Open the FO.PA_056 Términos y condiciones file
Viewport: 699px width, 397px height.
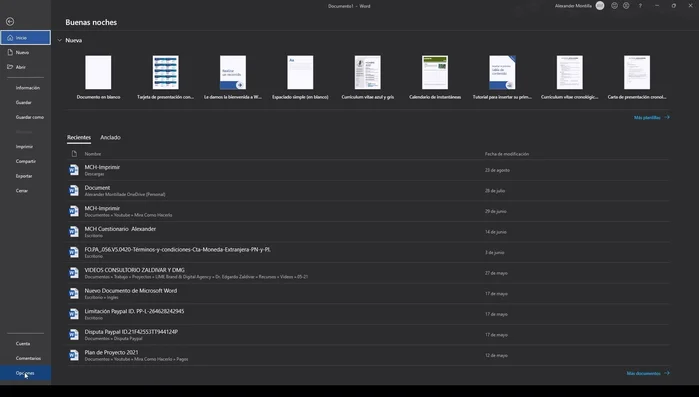point(368,252)
